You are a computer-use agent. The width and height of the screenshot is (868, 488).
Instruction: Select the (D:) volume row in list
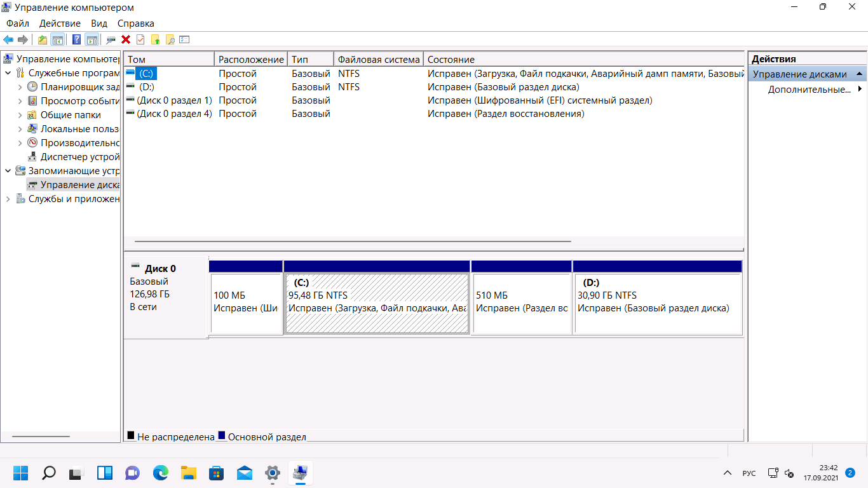click(433, 87)
